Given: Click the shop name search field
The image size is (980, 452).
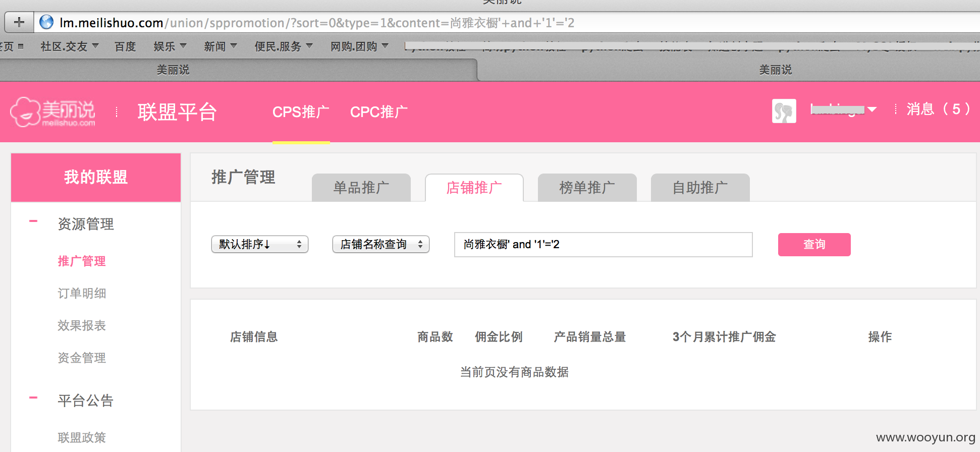Looking at the screenshot, I should coord(604,245).
